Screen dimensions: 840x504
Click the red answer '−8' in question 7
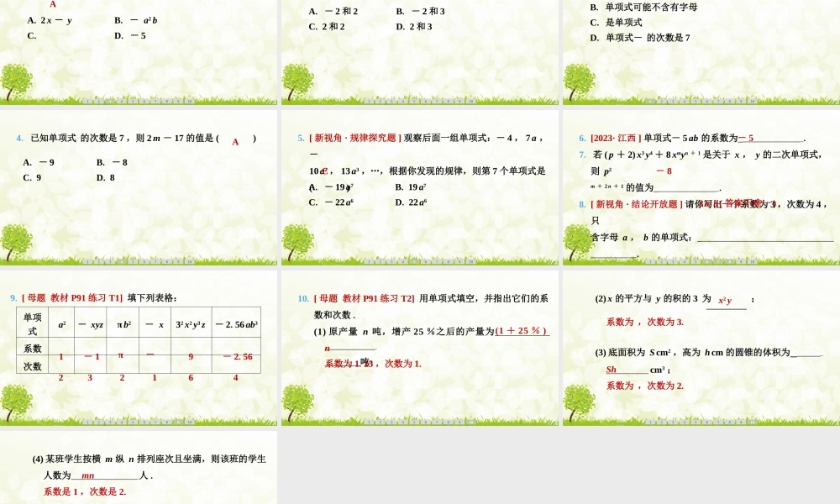(664, 171)
